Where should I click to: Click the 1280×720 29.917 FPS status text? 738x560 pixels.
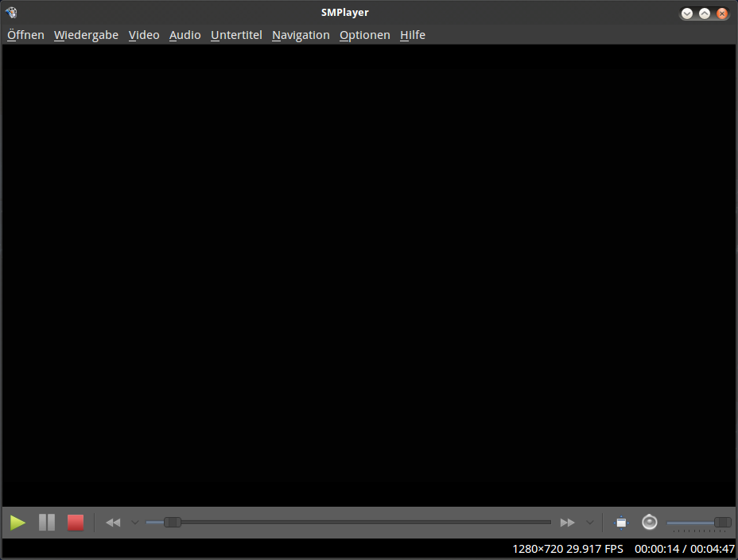coord(568,549)
